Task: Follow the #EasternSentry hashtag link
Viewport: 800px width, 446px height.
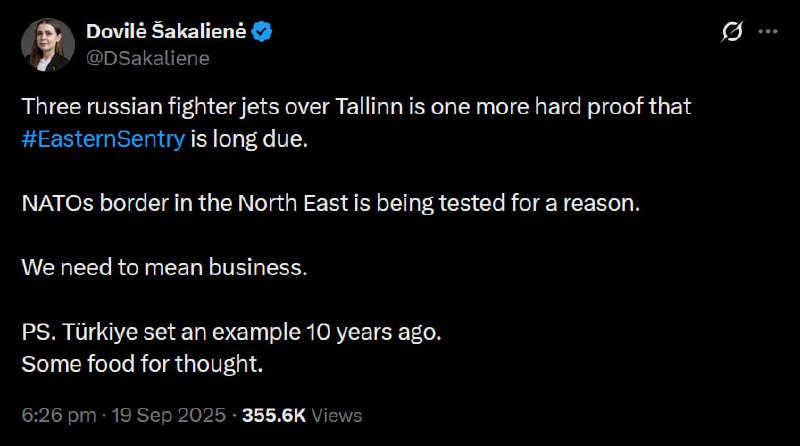Action: point(102,140)
